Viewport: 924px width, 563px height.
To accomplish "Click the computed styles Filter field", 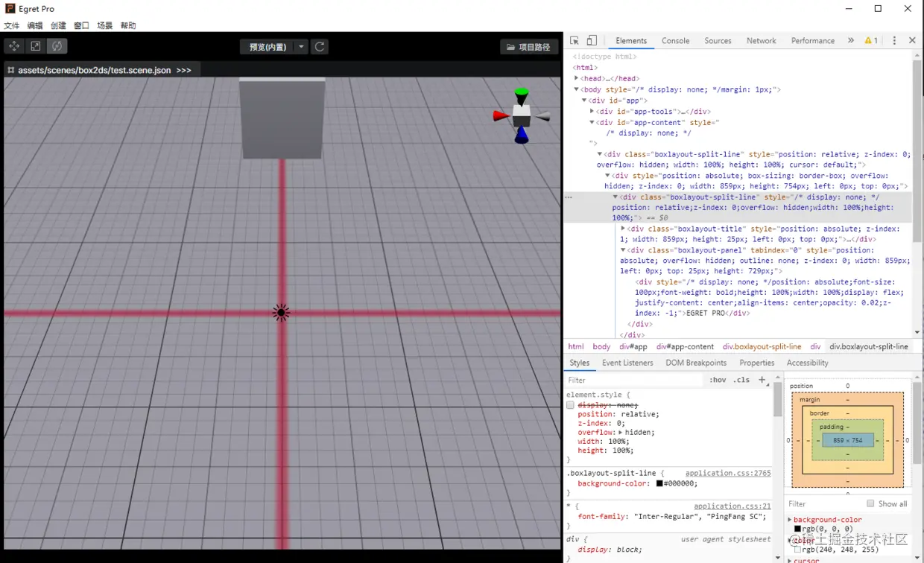I will click(823, 504).
